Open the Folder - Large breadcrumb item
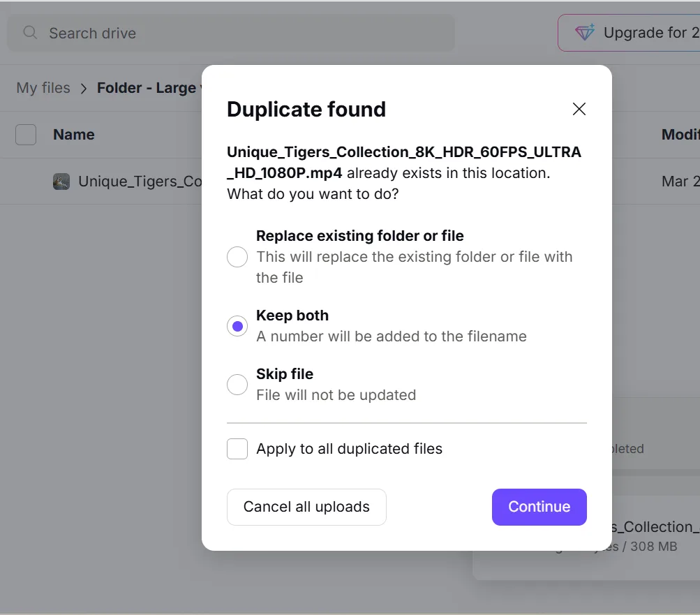The height and width of the screenshot is (615, 700). [x=147, y=88]
